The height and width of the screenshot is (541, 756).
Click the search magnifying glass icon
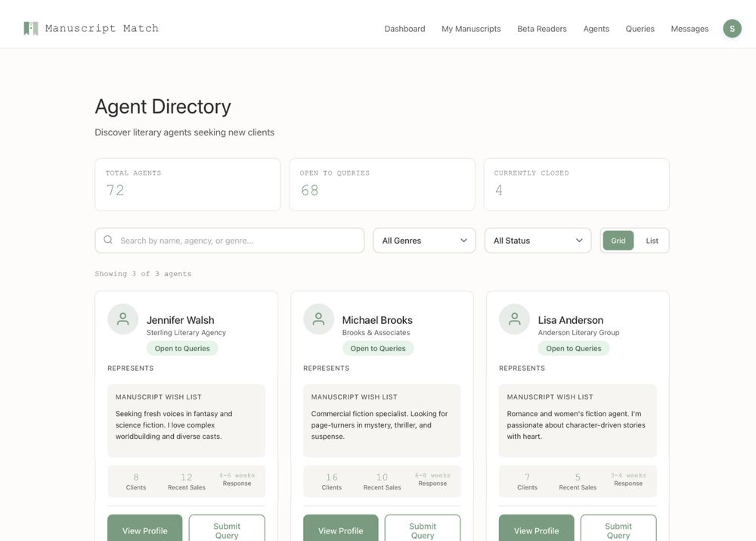point(107,239)
